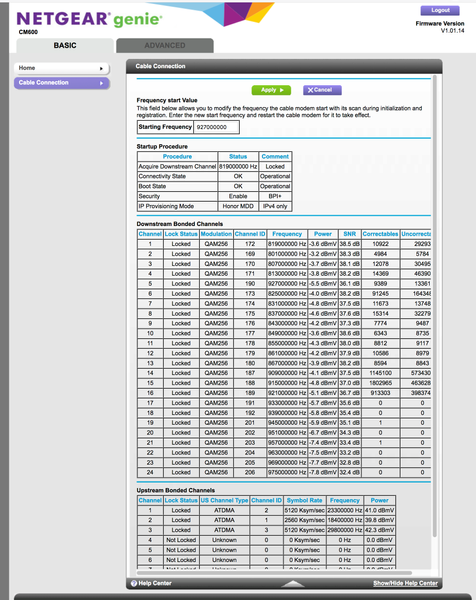Click the BPI+ comment cell

(275, 196)
